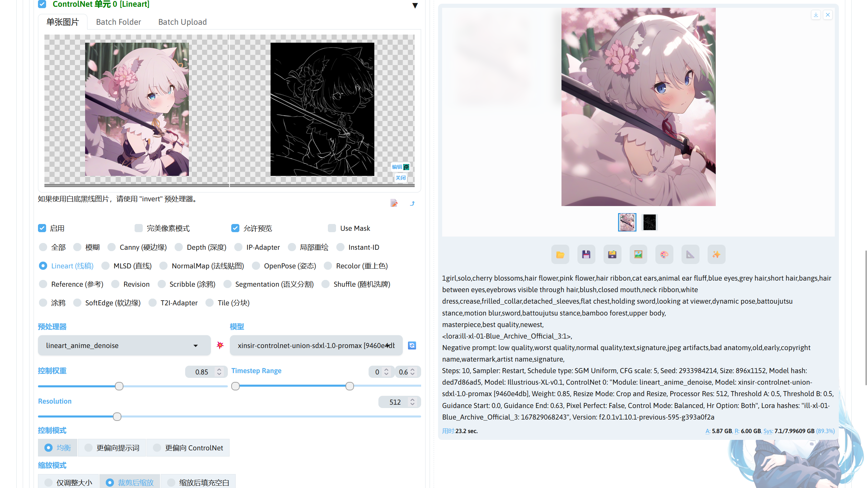Send image to inpaint palette icon
868x488 pixels.
coord(664,255)
